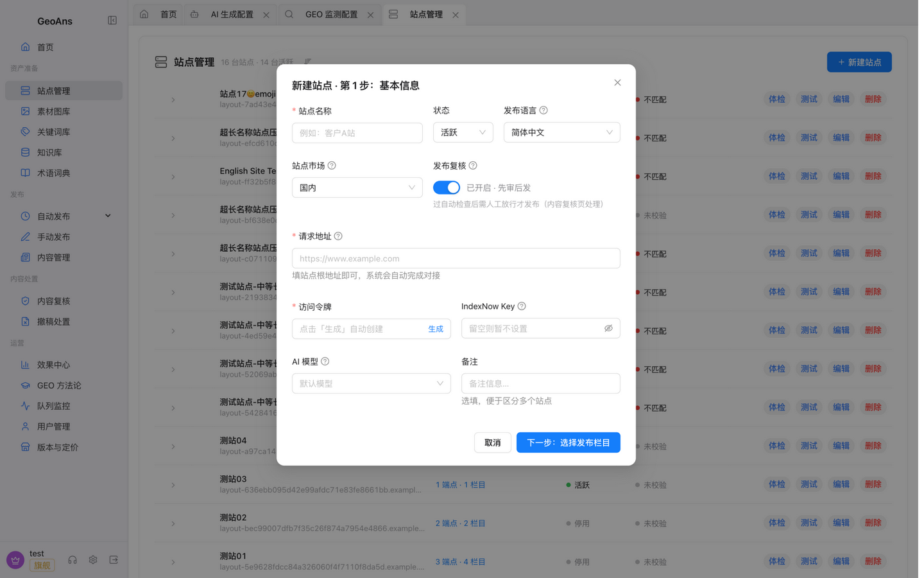
Task: Click 生成 to create an access token
Action: click(x=436, y=329)
